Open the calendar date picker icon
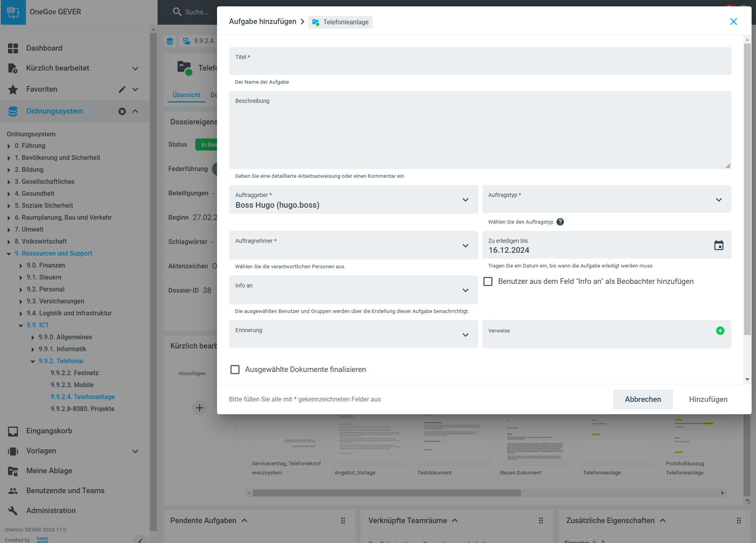 coord(718,245)
